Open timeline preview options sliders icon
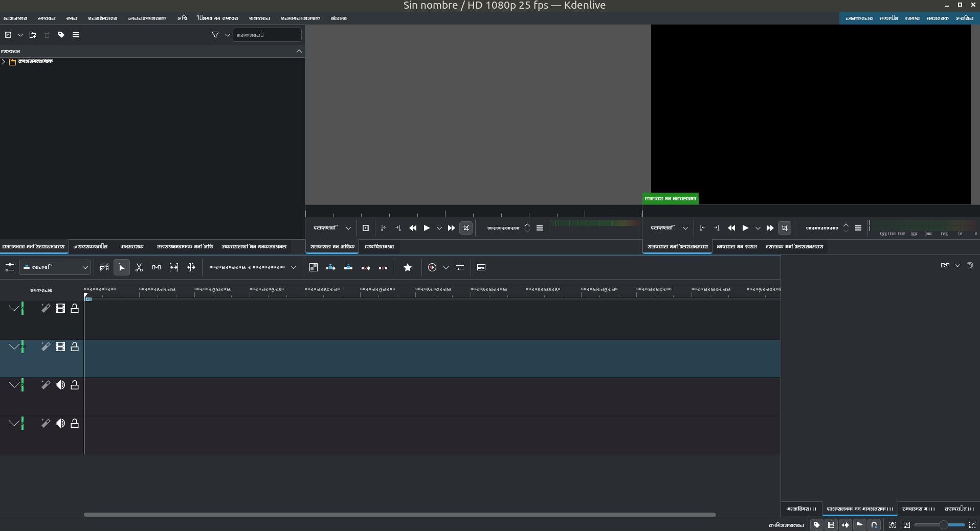980x531 pixels. [x=460, y=267]
